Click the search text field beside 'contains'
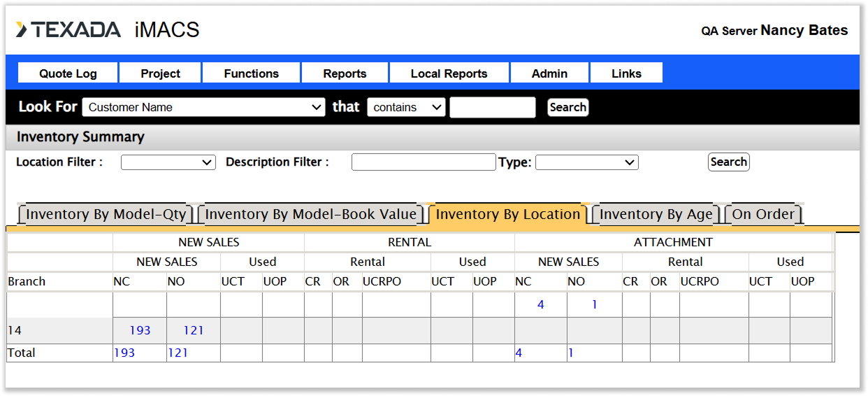This screenshot has height=396, width=868. tap(493, 107)
